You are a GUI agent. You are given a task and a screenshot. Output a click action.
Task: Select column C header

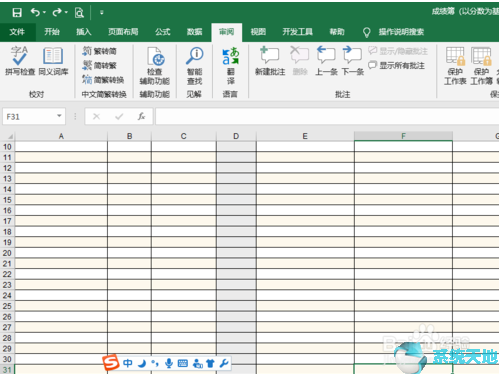click(184, 136)
